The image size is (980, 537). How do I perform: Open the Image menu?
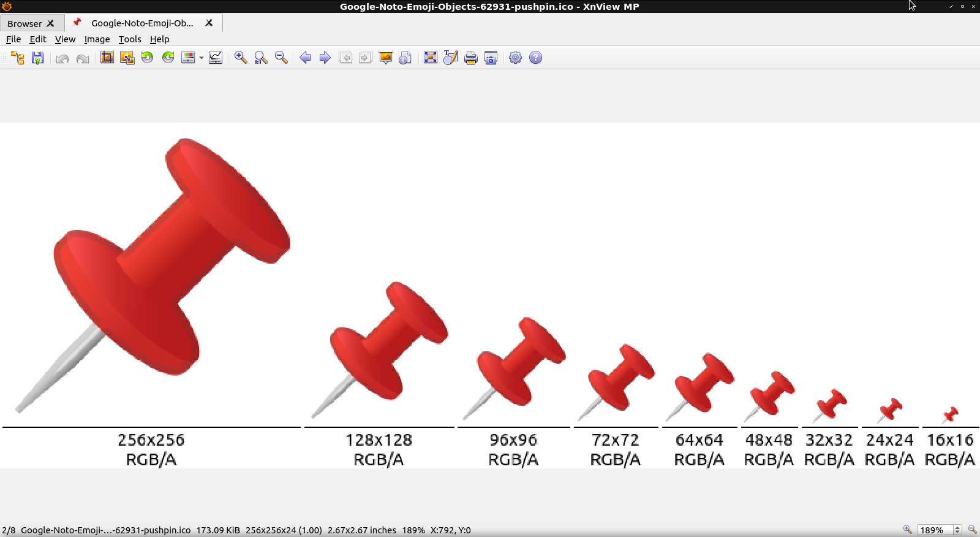pyautogui.click(x=97, y=39)
